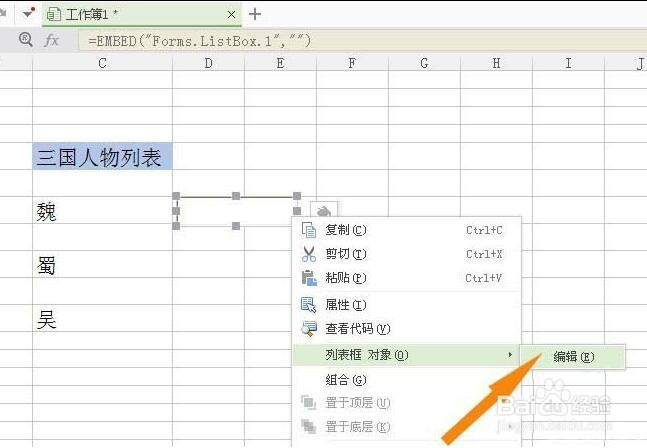This screenshot has width=647, height=448.
Task: Click the bottom-middle handle of list box
Action: (236, 226)
